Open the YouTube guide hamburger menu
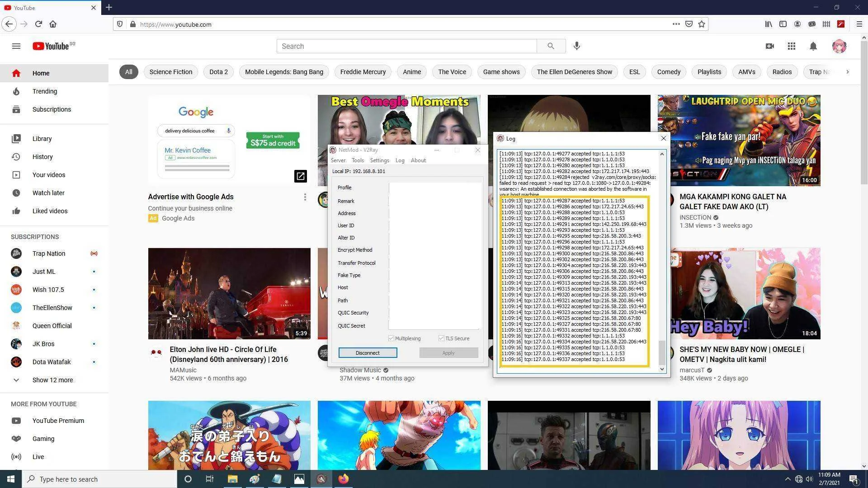The image size is (868, 488). point(16,46)
